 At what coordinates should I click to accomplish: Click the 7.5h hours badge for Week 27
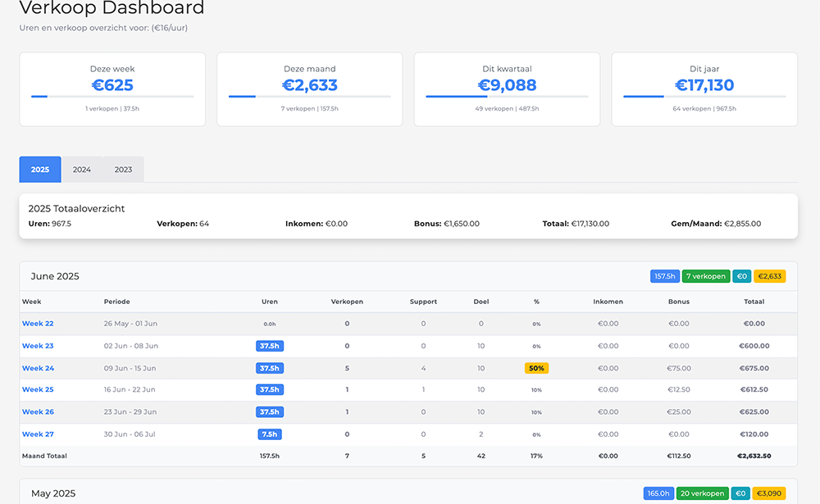tap(270, 434)
